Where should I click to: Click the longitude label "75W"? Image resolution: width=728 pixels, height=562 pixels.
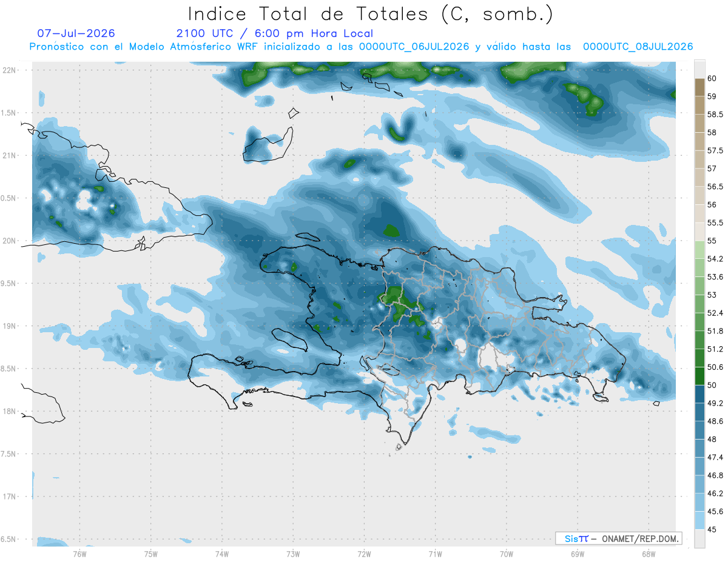[x=150, y=554]
